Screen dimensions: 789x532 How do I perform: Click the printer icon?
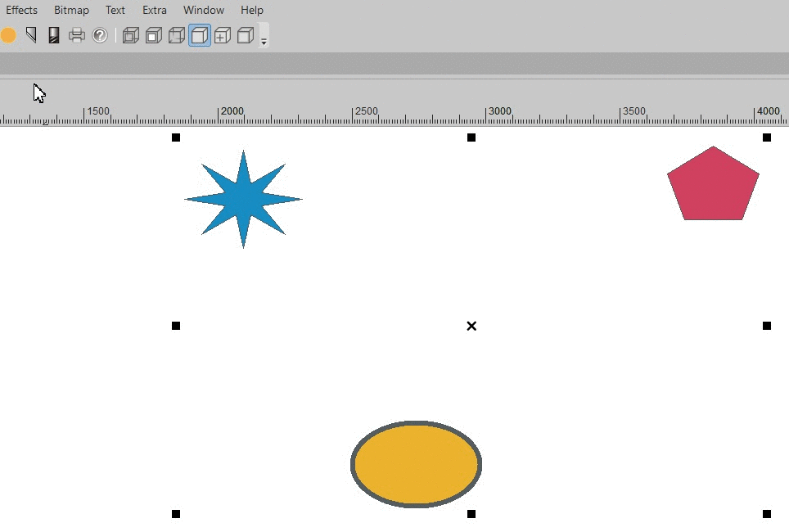[77, 35]
